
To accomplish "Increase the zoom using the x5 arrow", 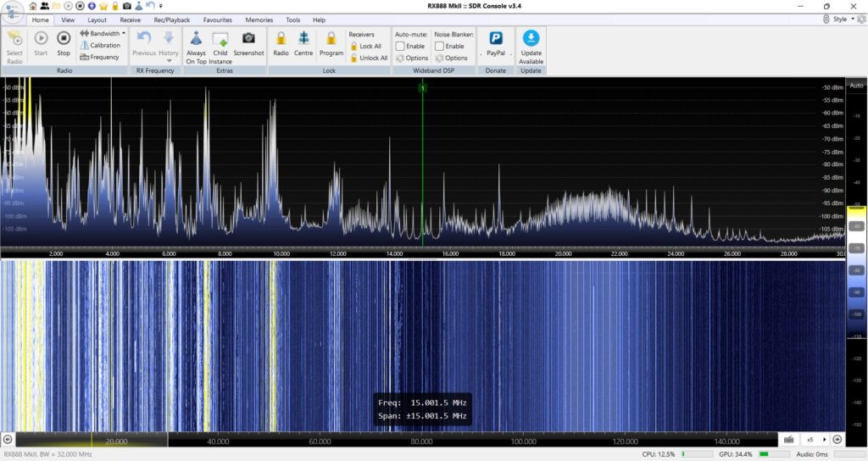I will [x=824, y=440].
